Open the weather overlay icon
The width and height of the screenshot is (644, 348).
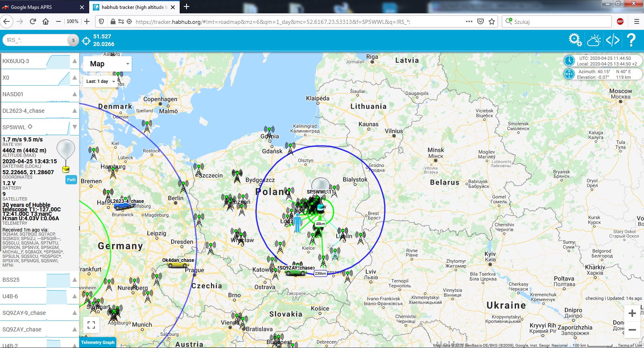pyautogui.click(x=594, y=40)
